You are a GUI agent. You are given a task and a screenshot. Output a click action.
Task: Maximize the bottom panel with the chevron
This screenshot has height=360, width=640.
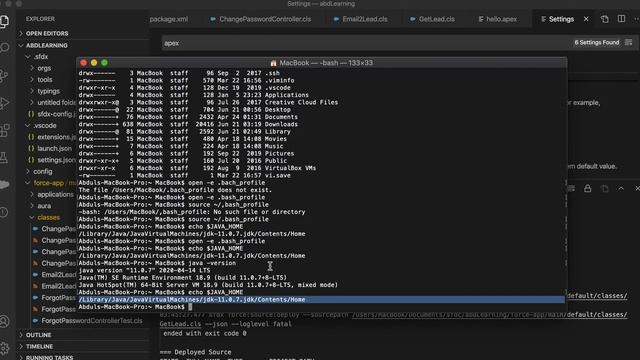tap(621, 188)
